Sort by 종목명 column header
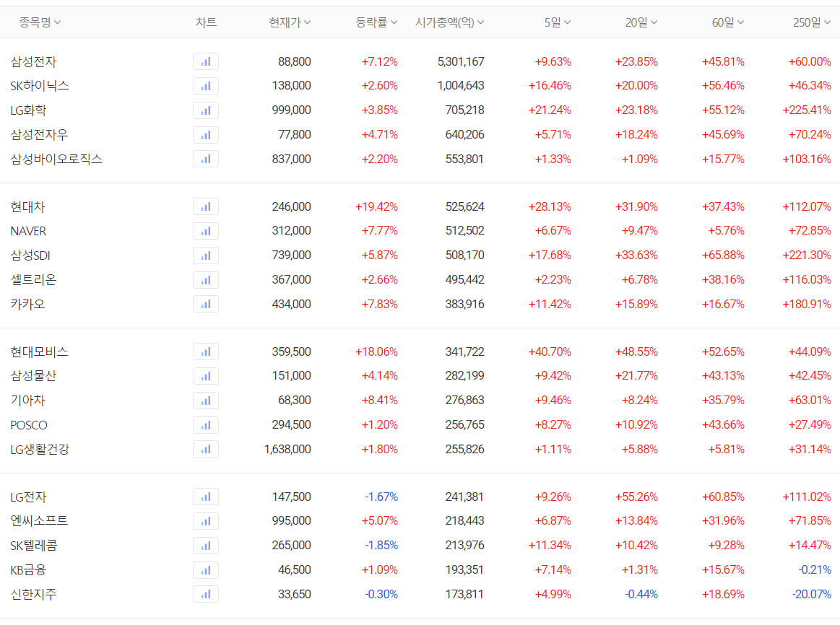 pos(40,22)
